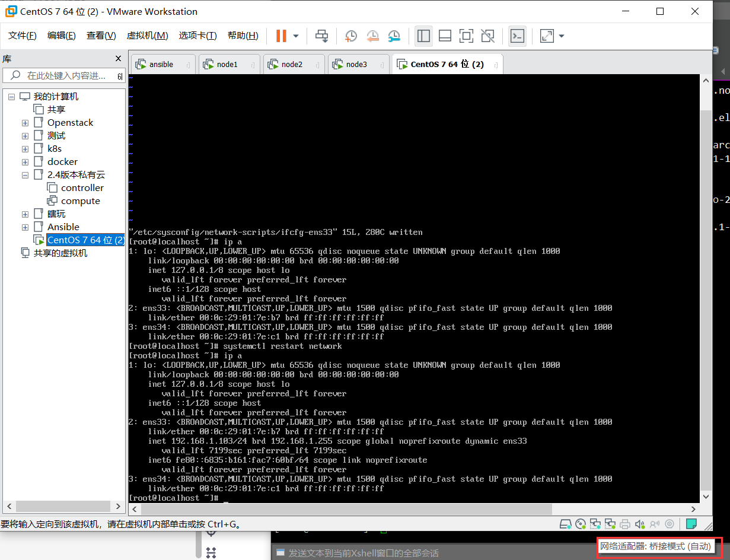Select 共享 in the library tree

point(56,110)
